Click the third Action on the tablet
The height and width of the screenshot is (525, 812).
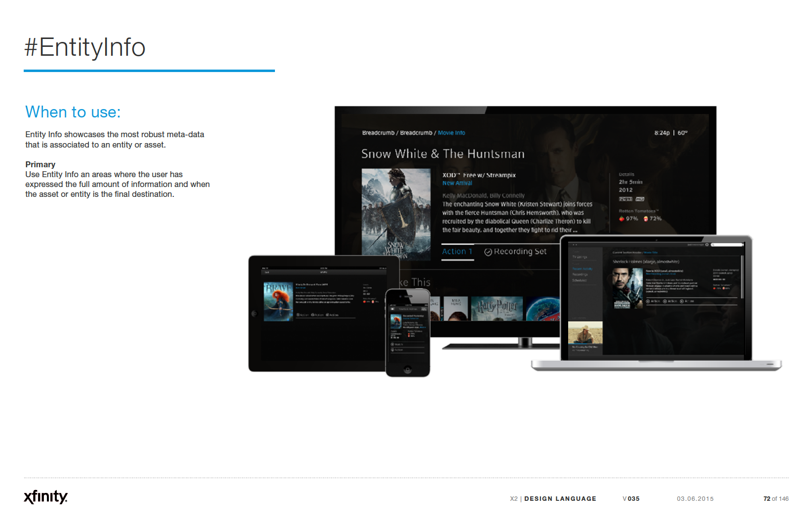pyautogui.click(x=332, y=315)
